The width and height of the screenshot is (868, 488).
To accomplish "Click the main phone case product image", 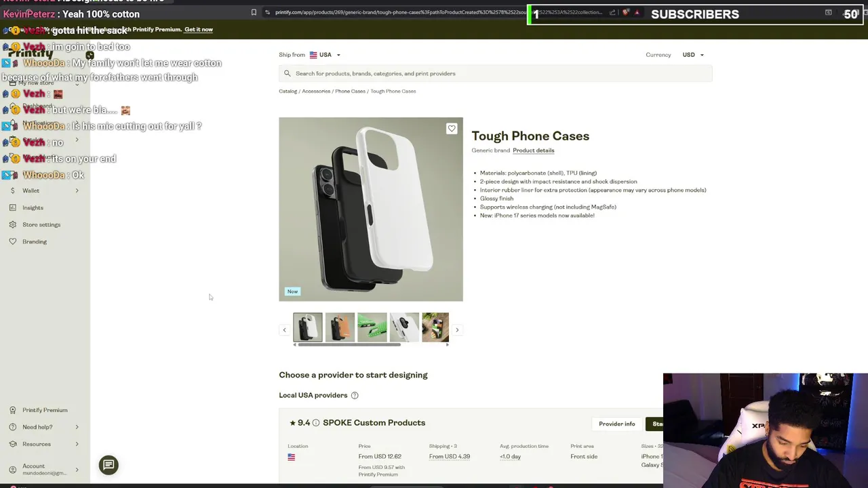I will [371, 209].
